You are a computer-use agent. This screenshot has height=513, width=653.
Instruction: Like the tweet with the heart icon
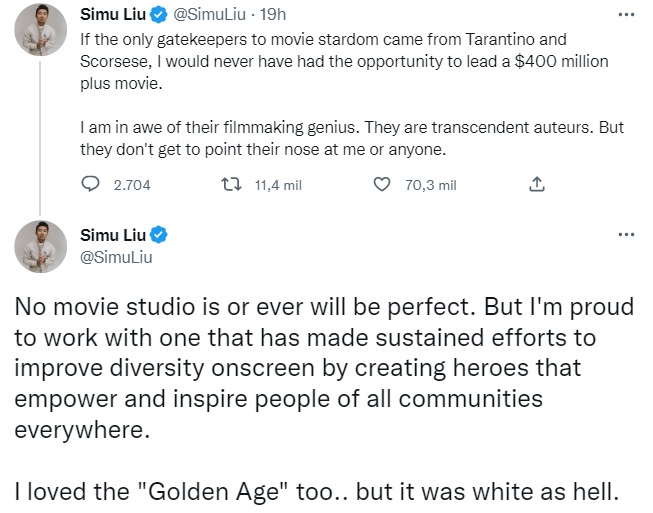(x=381, y=185)
